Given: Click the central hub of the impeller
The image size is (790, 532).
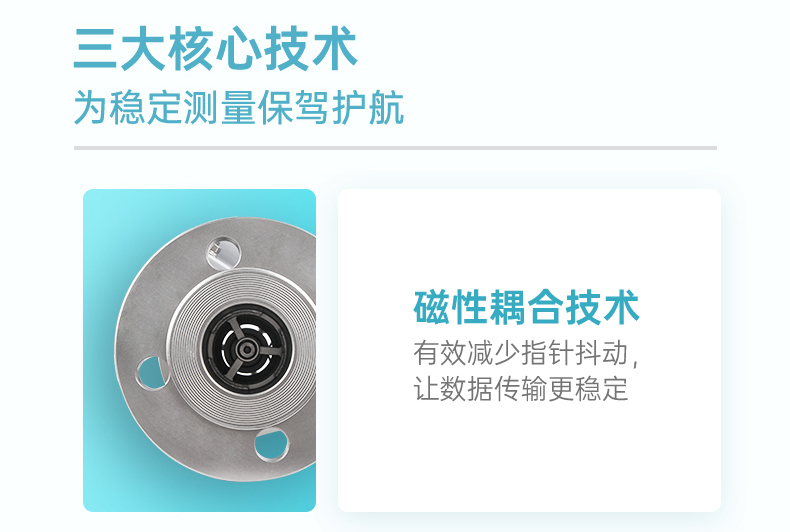Looking at the screenshot, I should (246, 349).
